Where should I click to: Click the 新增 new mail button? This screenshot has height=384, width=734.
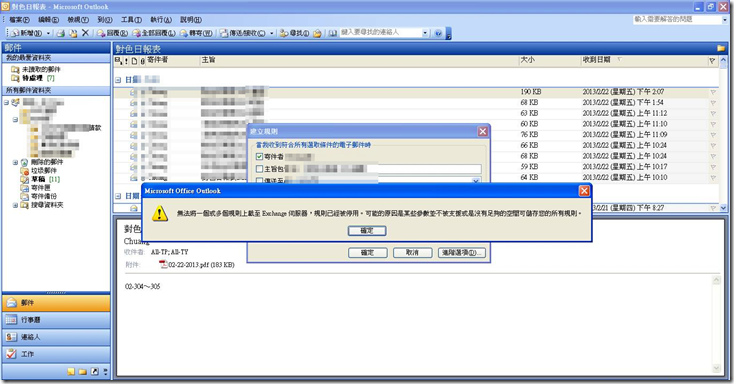click(x=27, y=33)
